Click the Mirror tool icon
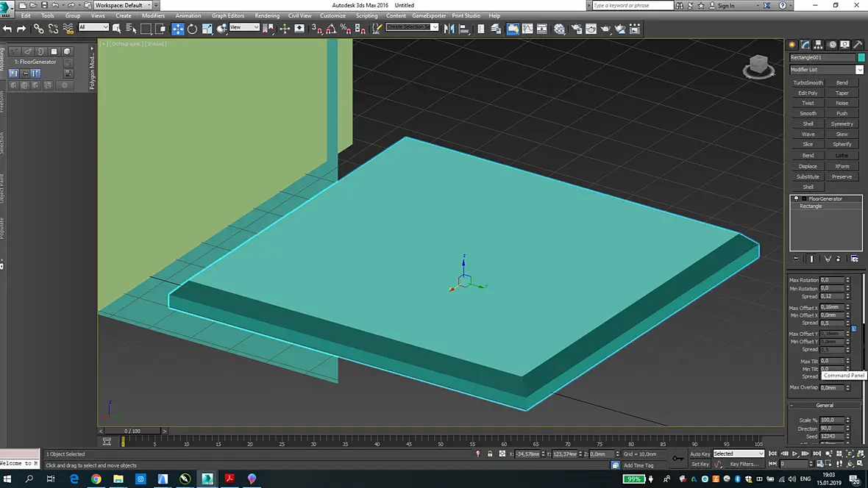This screenshot has height=488, width=868. coord(449,29)
